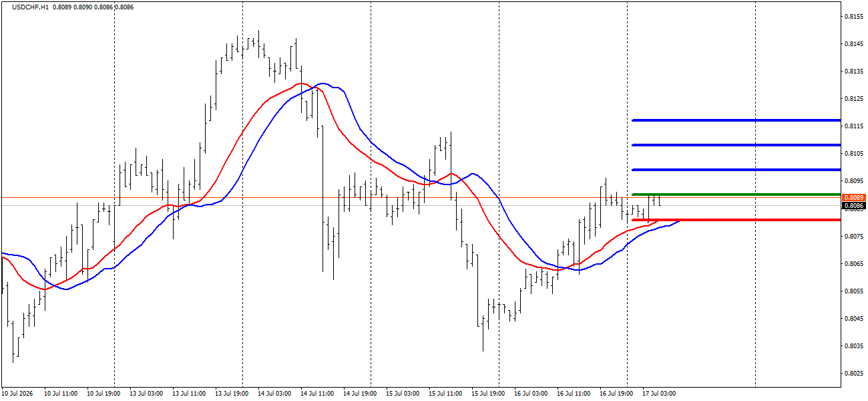
Task: Select the thick red horizontal level line
Action: [736, 220]
